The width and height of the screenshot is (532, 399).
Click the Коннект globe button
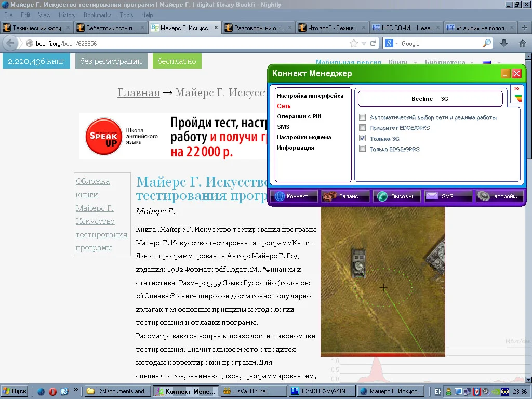pos(294,196)
